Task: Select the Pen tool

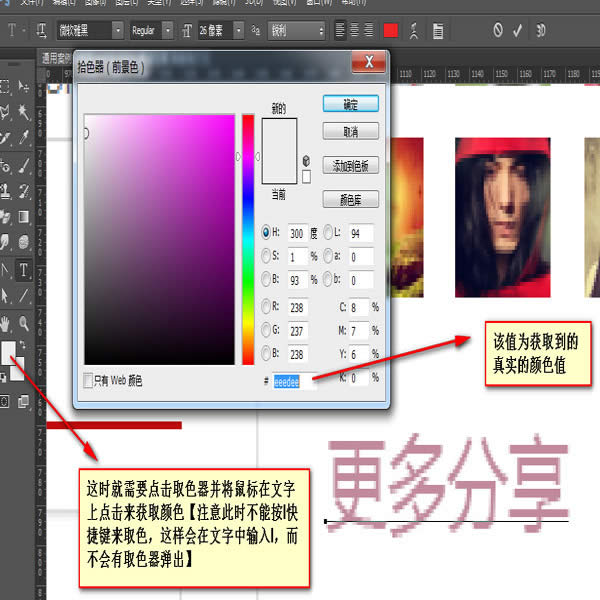Action: point(5,270)
